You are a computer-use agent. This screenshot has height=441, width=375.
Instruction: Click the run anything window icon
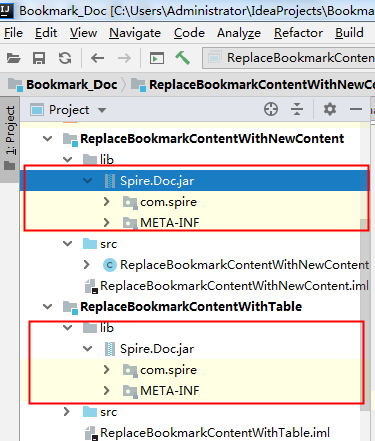(157, 58)
